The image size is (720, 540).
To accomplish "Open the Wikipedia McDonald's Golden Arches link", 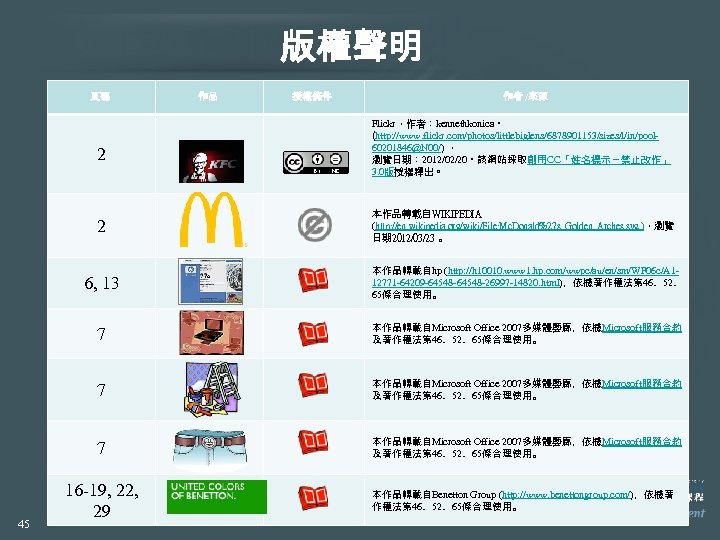I will pyautogui.click(x=509, y=226).
